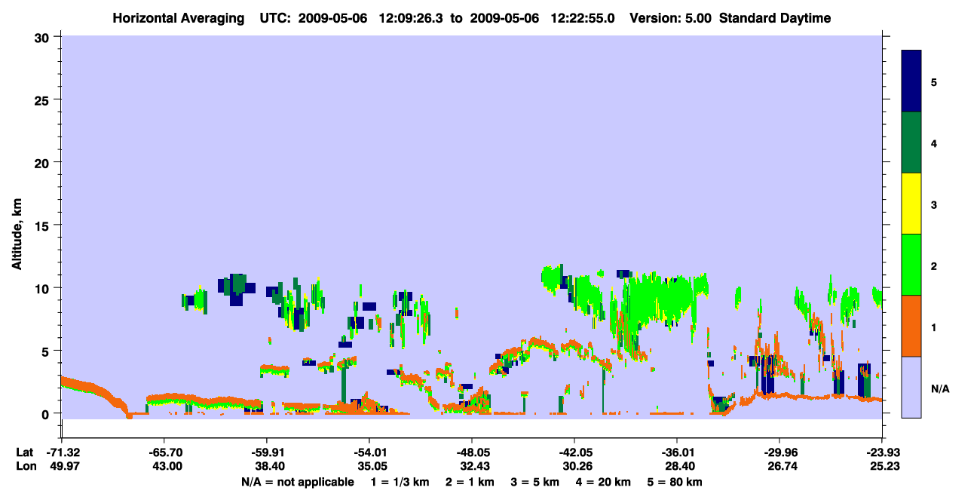Click the longitude value 38.40
Image resolution: width=980 pixels, height=503 pixels.
tap(270, 466)
